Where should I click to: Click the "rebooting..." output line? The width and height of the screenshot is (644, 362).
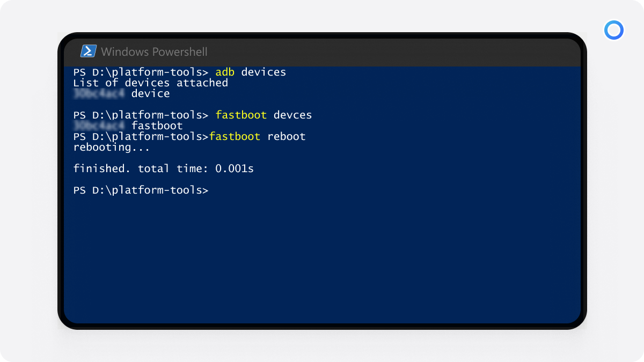[x=112, y=147]
